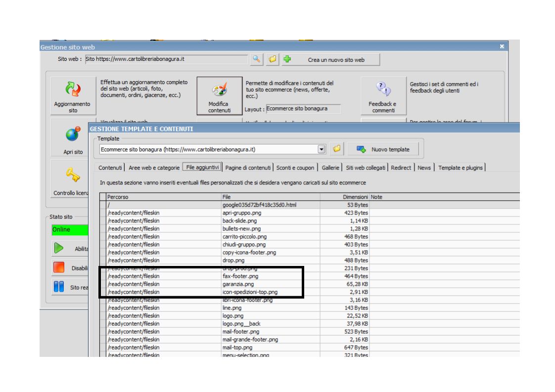The height and width of the screenshot is (392, 555).
Task: Switch to the Contenuti tab
Action: [x=110, y=168]
